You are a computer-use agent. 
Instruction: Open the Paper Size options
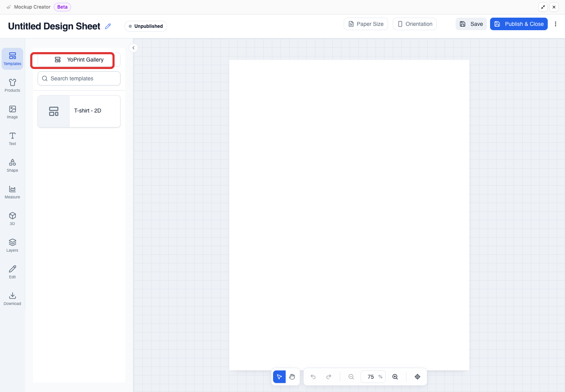click(366, 24)
